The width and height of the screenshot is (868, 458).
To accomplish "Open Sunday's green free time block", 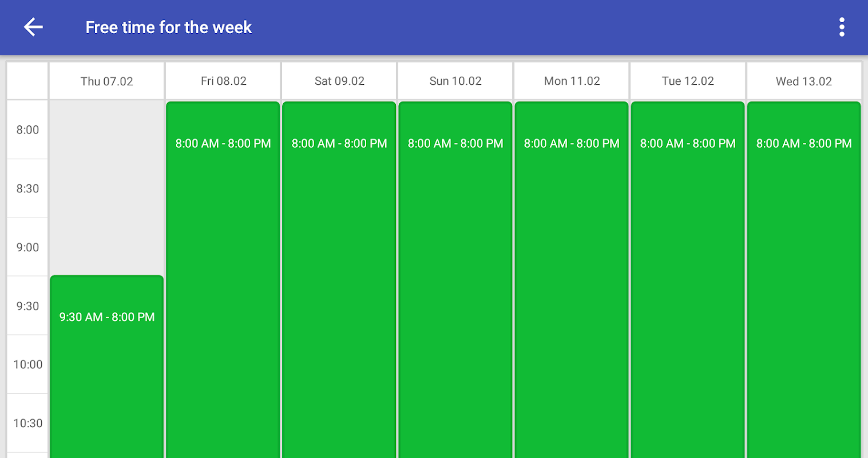I will 455,280.
